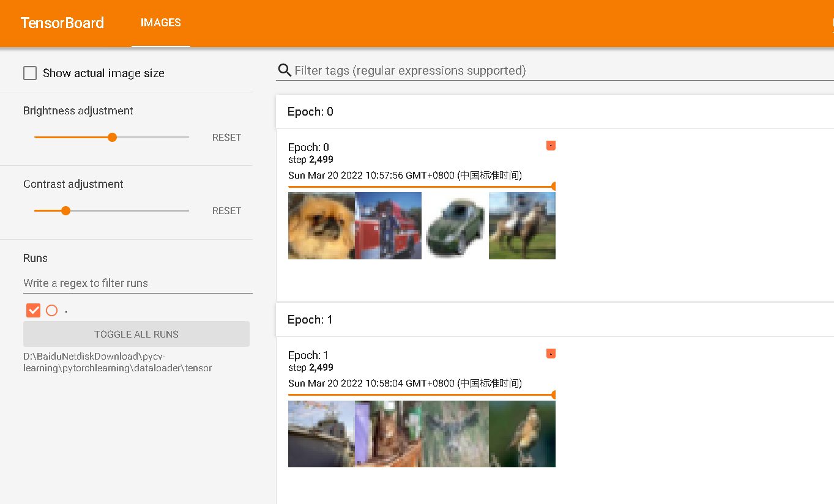This screenshot has width=834, height=504.
Task: Click the D:\BaiduNetdiskDownload log directory path
Action: click(x=117, y=362)
